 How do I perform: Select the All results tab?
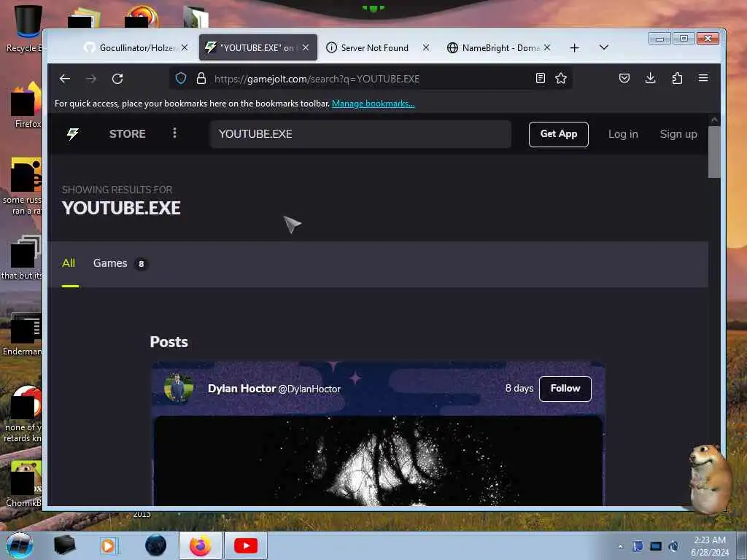(69, 263)
